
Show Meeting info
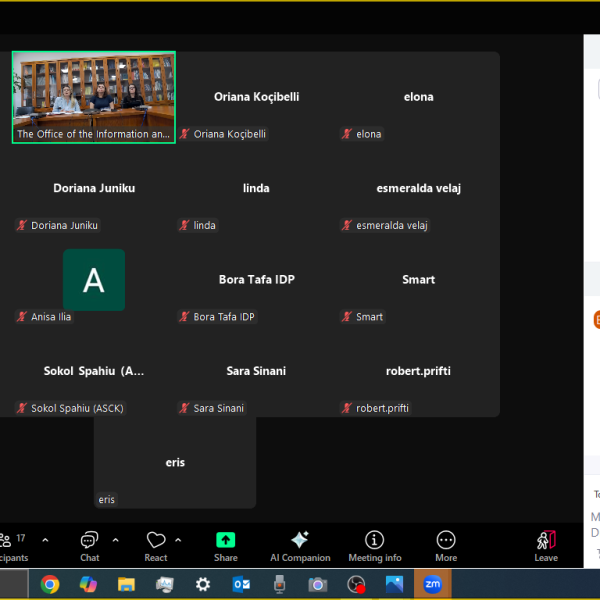[374, 542]
